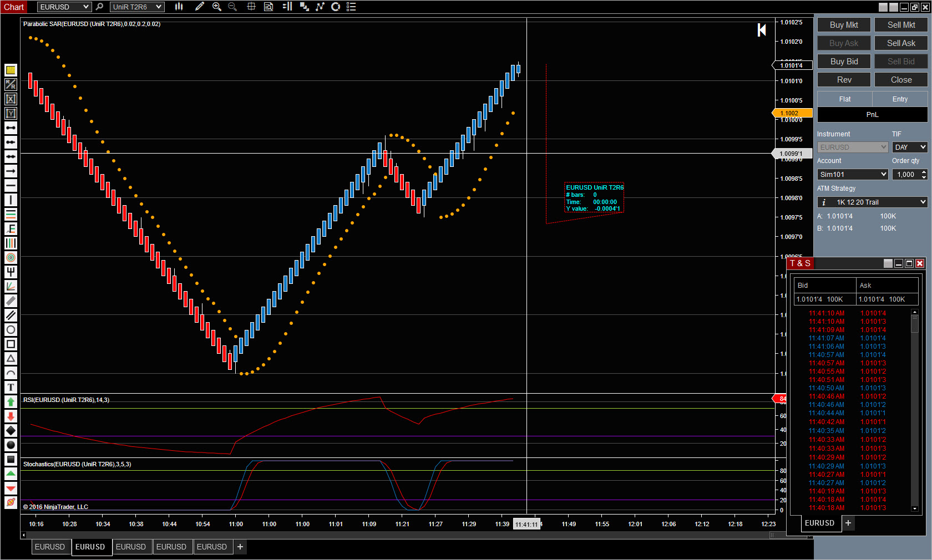The height and width of the screenshot is (560, 932).
Task: Open the indicators zigzag icon
Action: (x=320, y=7)
